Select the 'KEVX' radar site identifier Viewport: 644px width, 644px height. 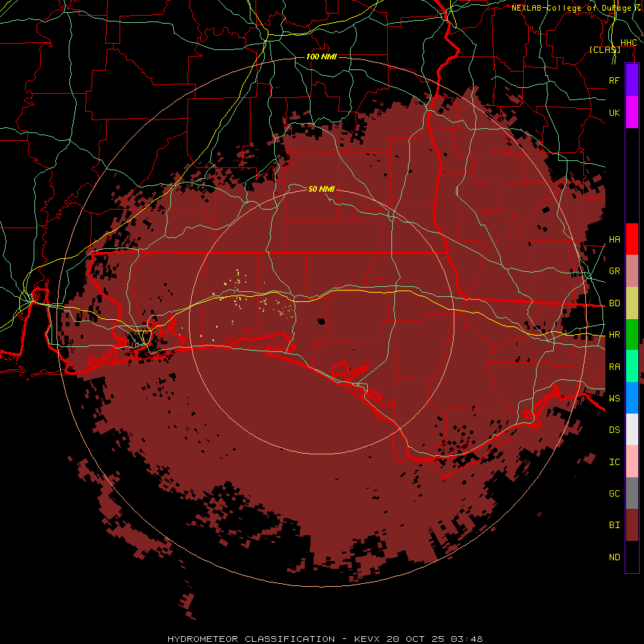367,639
